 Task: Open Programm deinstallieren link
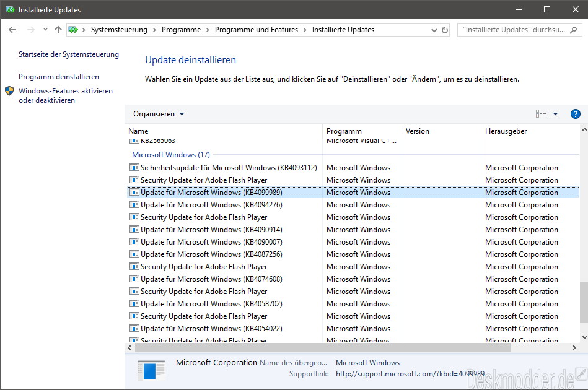click(x=59, y=76)
